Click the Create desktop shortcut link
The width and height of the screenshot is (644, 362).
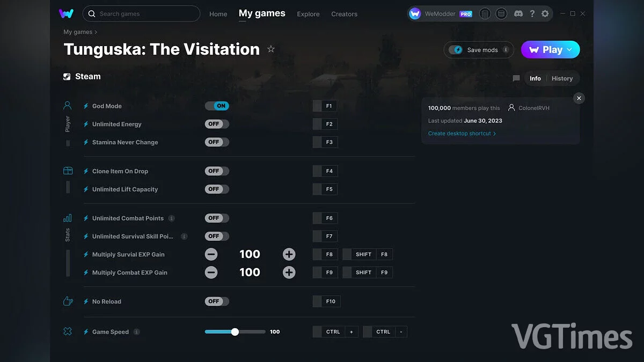point(460,133)
